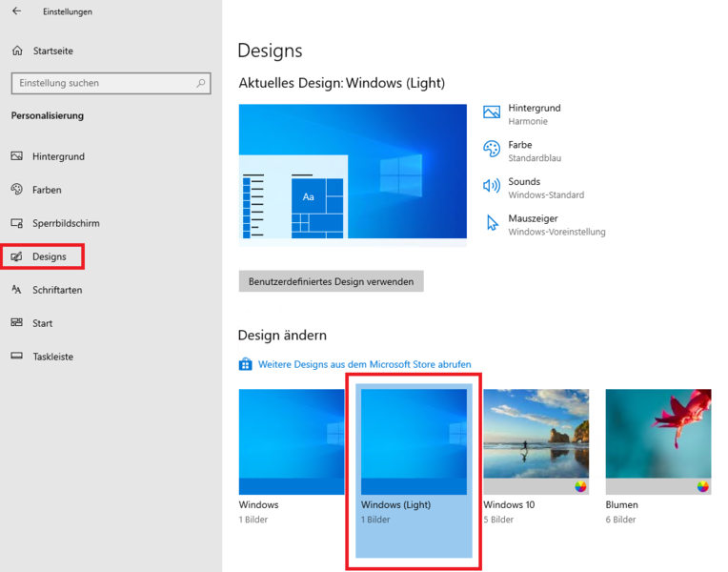Open Hintergrund in the sidebar
The width and height of the screenshot is (728, 572).
[58, 156]
